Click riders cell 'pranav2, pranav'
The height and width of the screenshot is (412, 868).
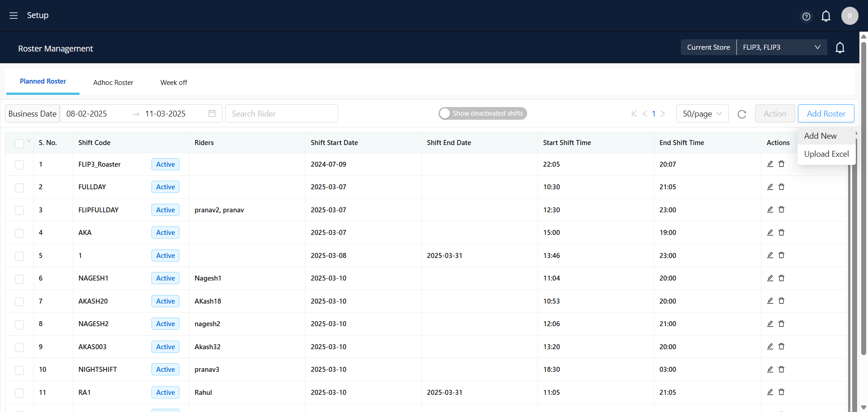[219, 210]
